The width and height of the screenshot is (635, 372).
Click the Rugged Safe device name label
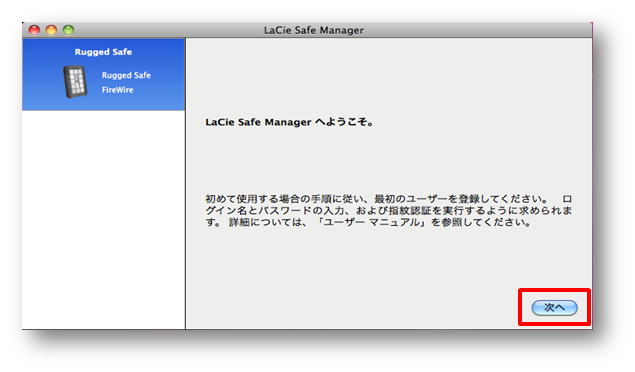coord(126,75)
